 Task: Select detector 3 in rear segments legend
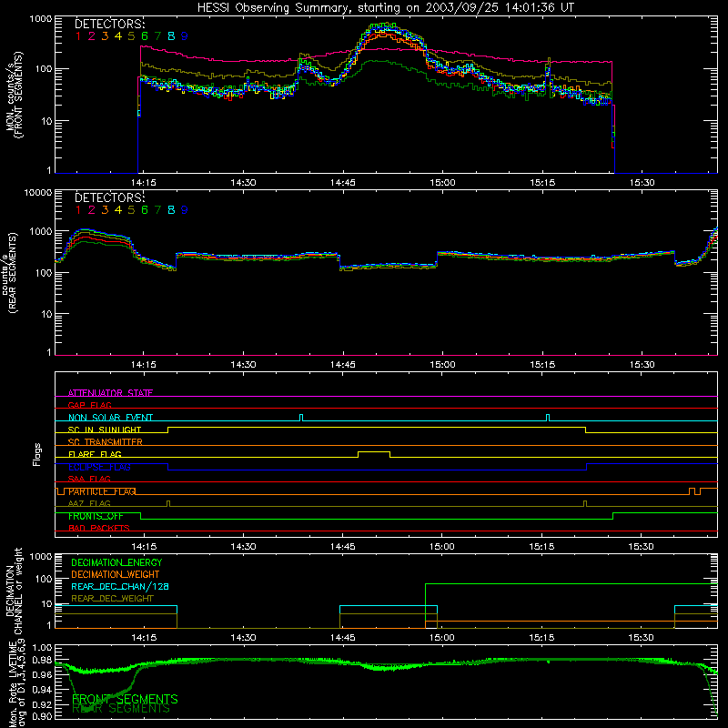tap(105, 210)
